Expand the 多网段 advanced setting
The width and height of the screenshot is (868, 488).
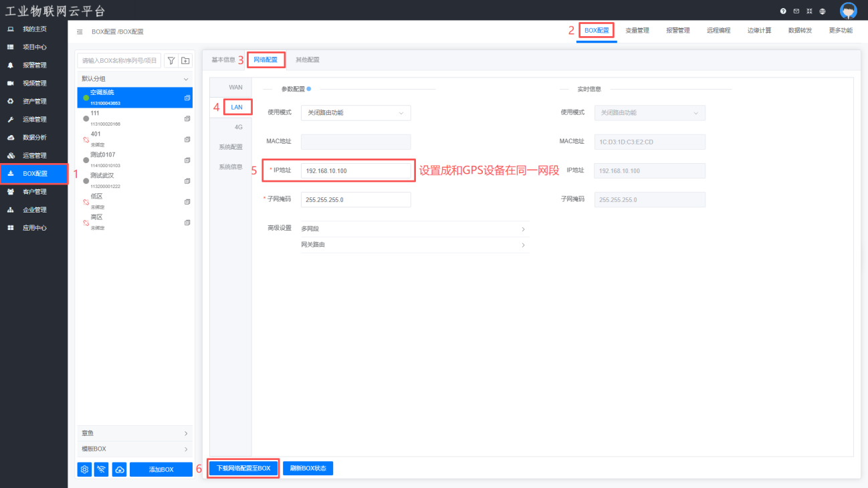point(415,229)
